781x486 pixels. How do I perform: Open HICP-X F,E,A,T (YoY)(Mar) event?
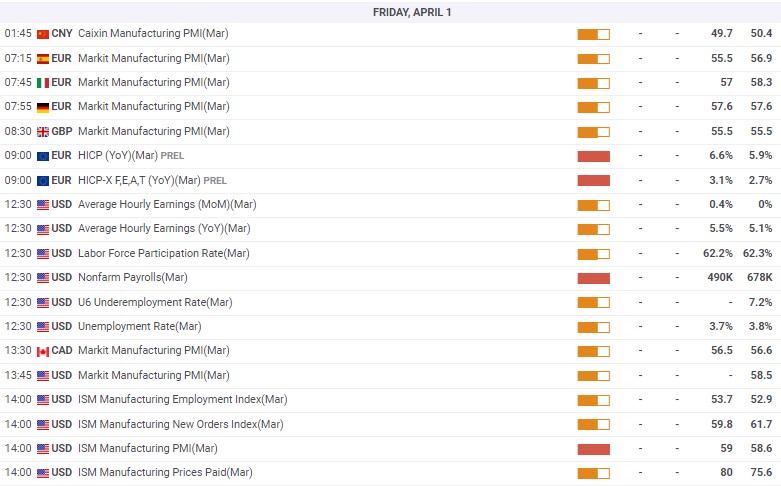[x=152, y=180]
